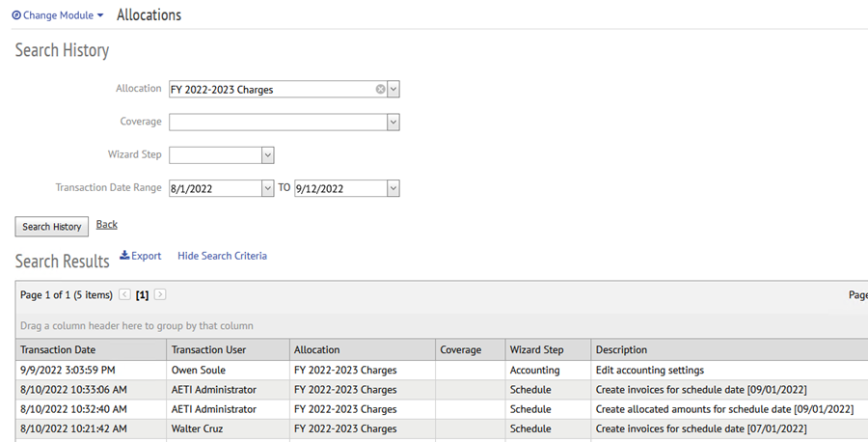
Task: Follow the Back link
Action: (107, 224)
